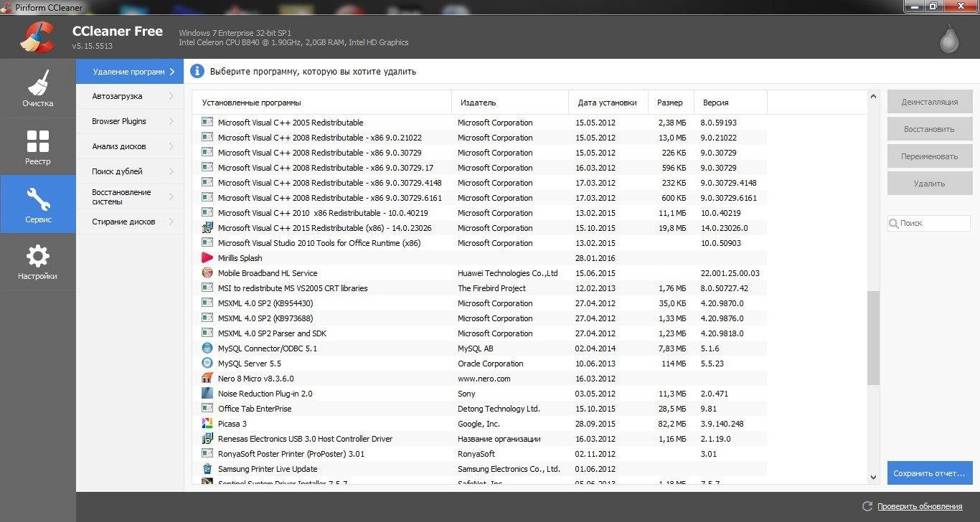This screenshot has width=980, height=522.
Task: Switch to the Автозагрузка tab
Action: [130, 96]
